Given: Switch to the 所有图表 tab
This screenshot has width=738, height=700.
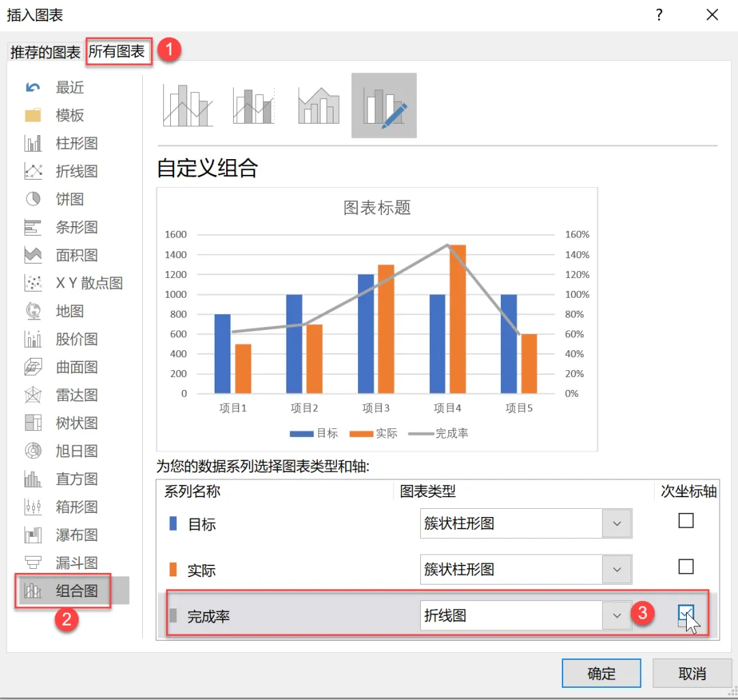Looking at the screenshot, I should click(x=117, y=51).
